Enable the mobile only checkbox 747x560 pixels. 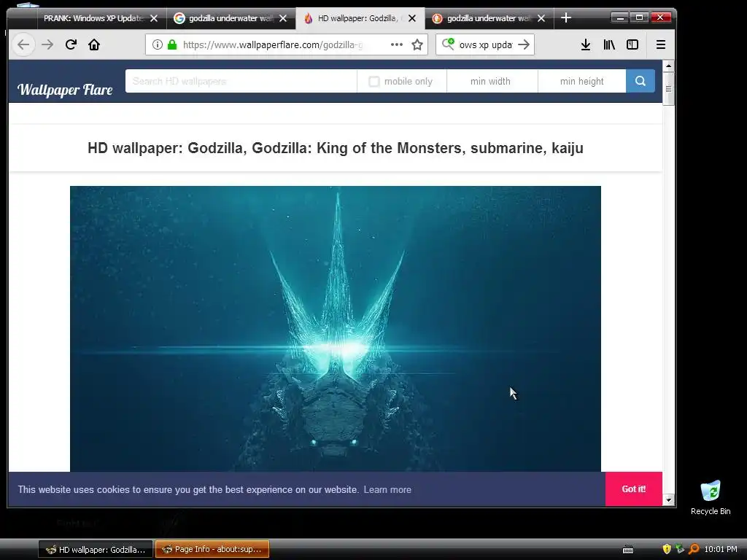coord(374,82)
